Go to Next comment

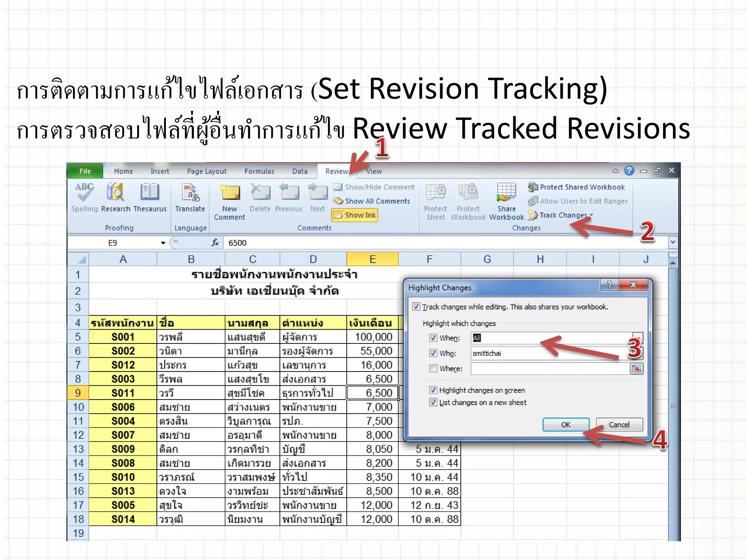click(x=318, y=197)
